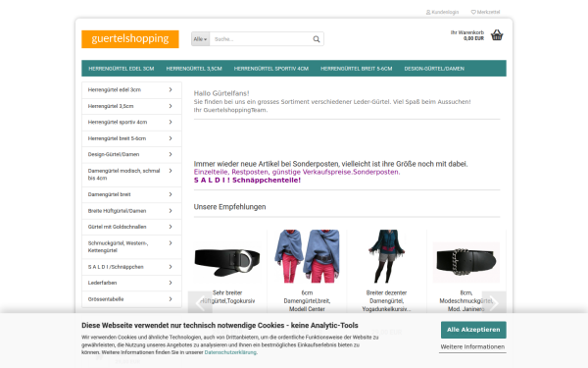
Task: Expand S A L D I /Schnäppchen chevron
Action: [x=171, y=267]
